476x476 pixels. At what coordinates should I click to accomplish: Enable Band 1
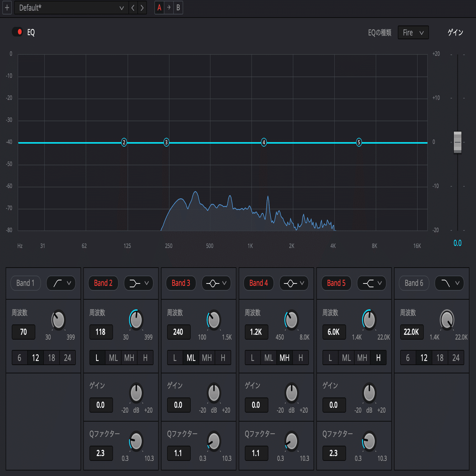[25, 283]
